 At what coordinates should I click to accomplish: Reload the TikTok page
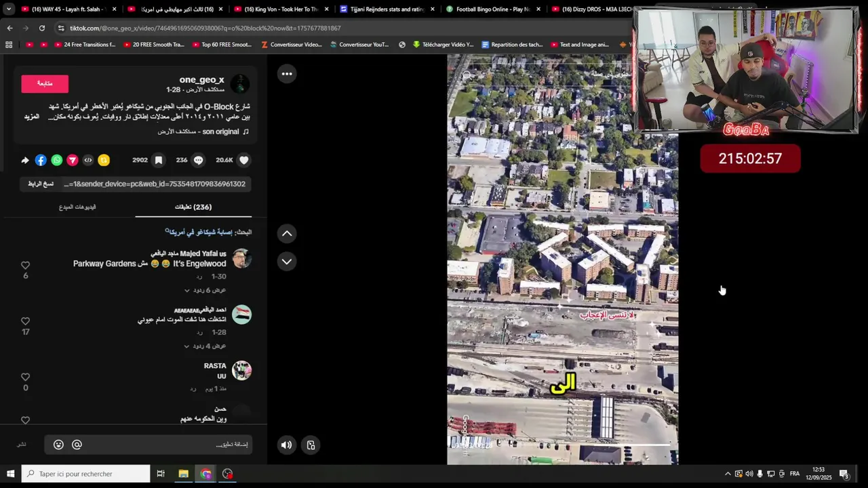pos(41,28)
